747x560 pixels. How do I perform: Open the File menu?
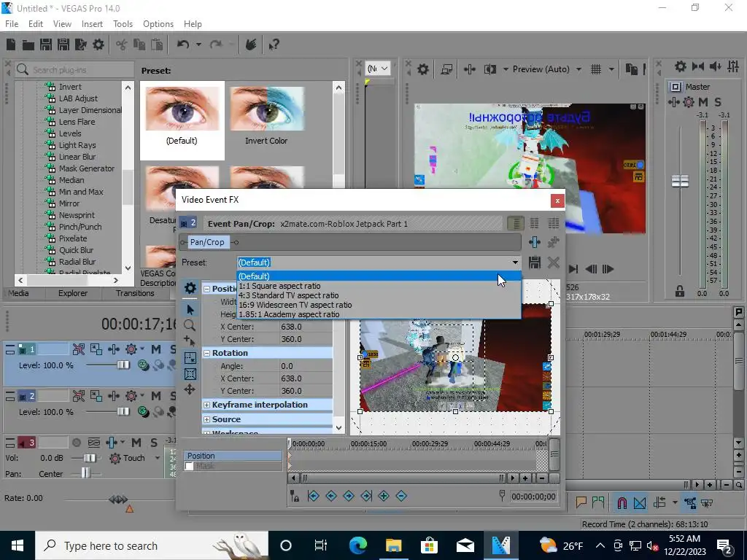click(x=12, y=24)
